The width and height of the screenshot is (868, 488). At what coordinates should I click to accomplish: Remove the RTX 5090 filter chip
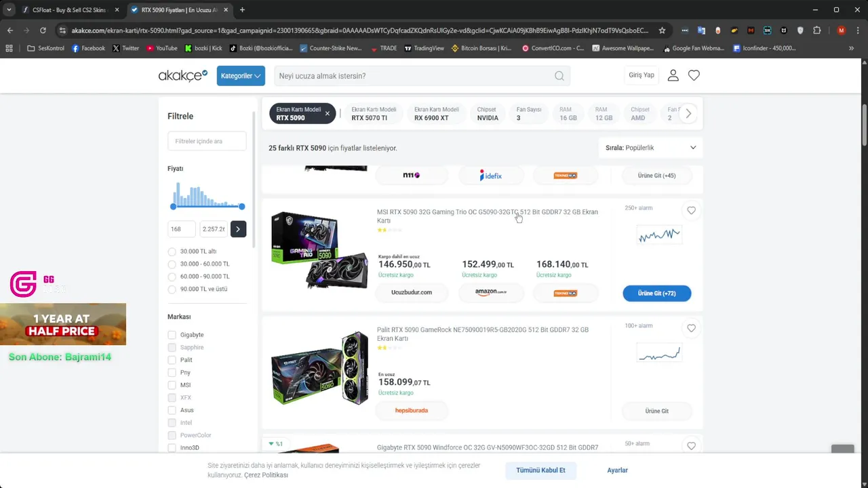coord(327,113)
